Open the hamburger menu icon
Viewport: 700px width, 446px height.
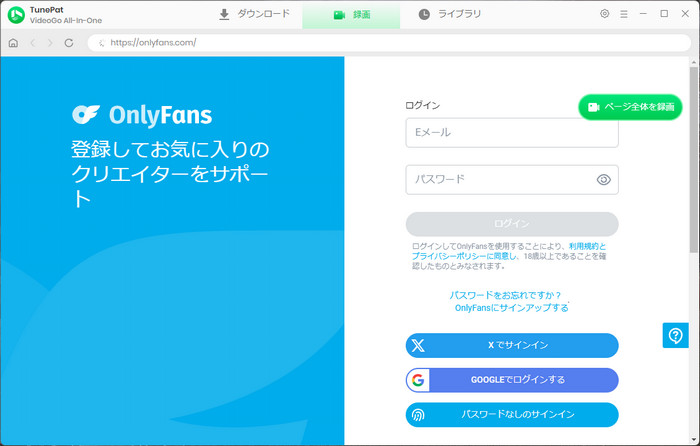click(x=624, y=14)
